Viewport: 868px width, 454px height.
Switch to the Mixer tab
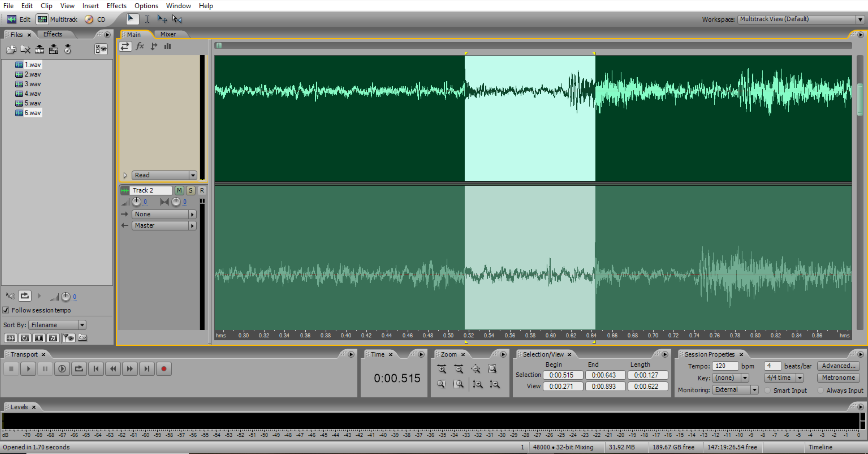click(x=168, y=34)
